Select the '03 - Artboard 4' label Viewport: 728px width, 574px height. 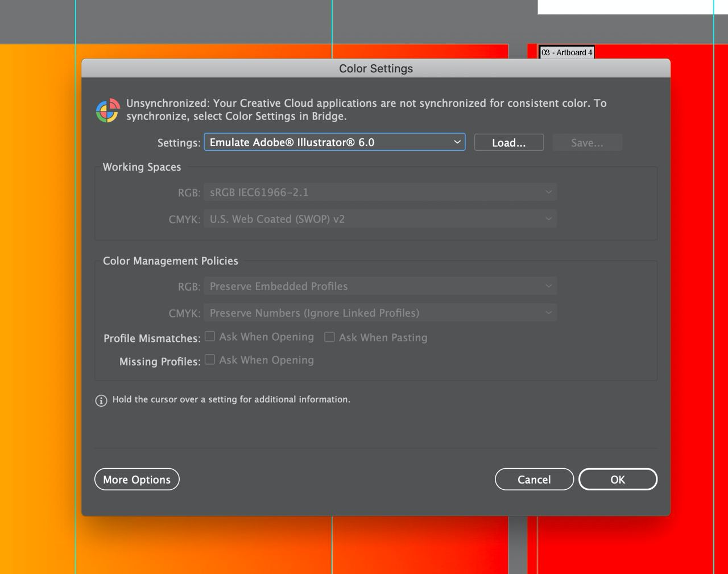pyautogui.click(x=566, y=52)
